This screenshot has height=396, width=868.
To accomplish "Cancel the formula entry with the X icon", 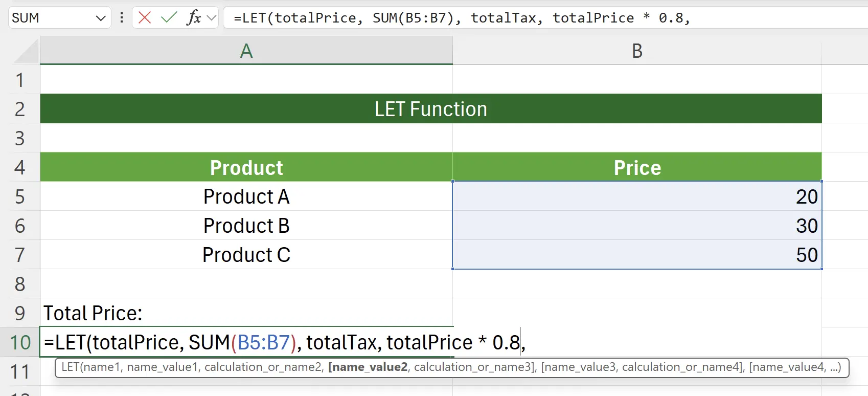I will (x=145, y=18).
